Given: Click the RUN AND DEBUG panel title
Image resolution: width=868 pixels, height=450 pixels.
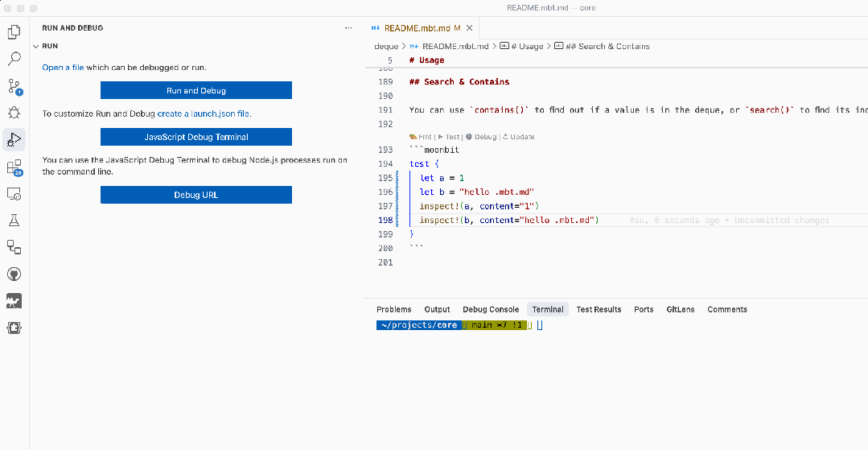Looking at the screenshot, I should point(72,27).
